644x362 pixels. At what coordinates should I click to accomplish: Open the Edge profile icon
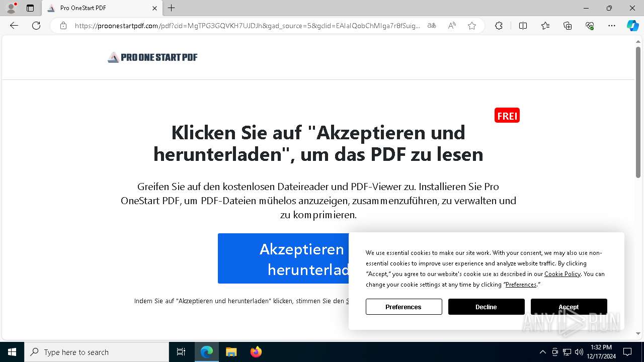(11, 8)
